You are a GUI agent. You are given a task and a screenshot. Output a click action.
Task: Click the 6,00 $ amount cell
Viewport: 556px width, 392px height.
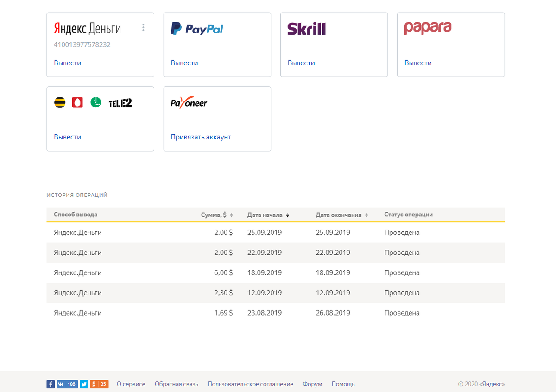coord(223,273)
